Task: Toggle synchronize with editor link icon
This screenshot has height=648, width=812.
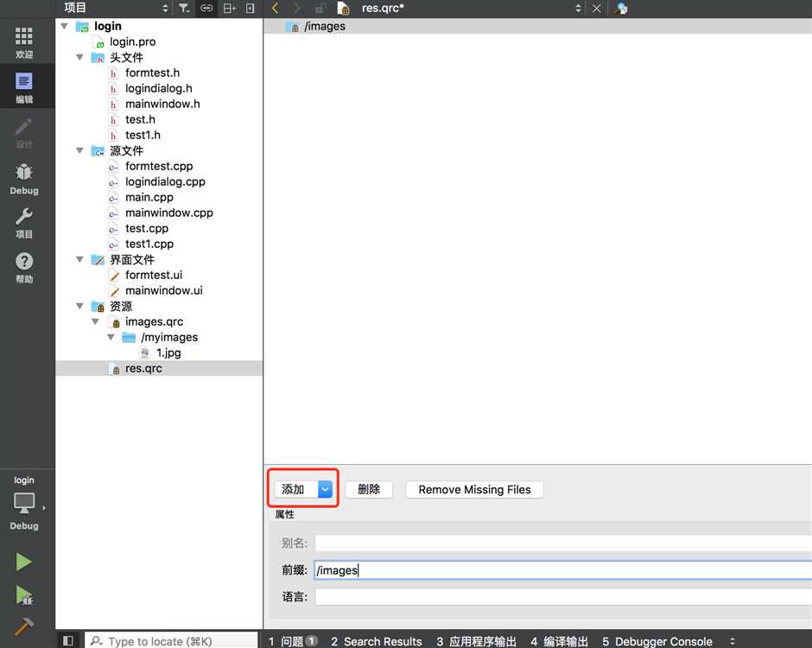Action: 206,8
